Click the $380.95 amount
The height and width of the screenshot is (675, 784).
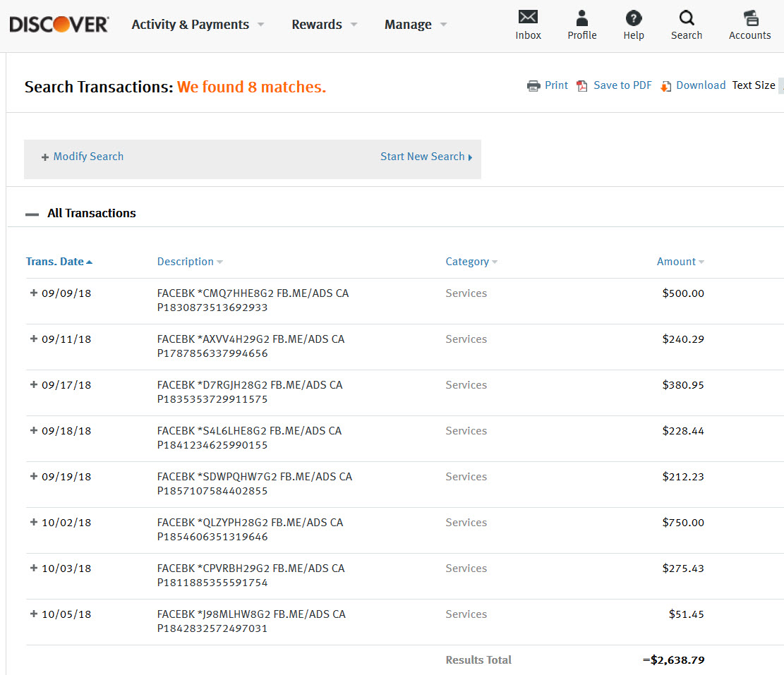683,385
